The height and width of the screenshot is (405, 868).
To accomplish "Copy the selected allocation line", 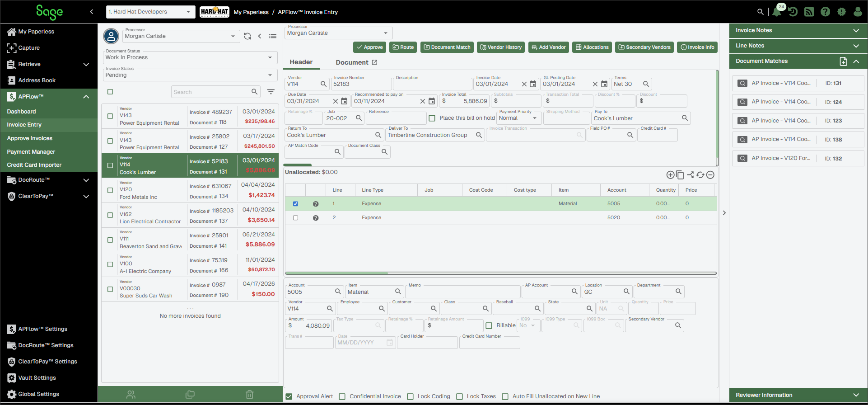I will point(680,175).
